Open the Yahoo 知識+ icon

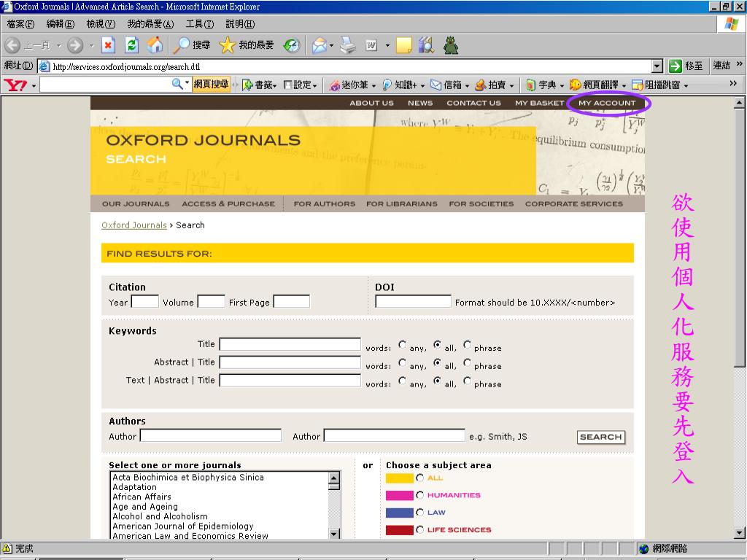tap(387, 85)
